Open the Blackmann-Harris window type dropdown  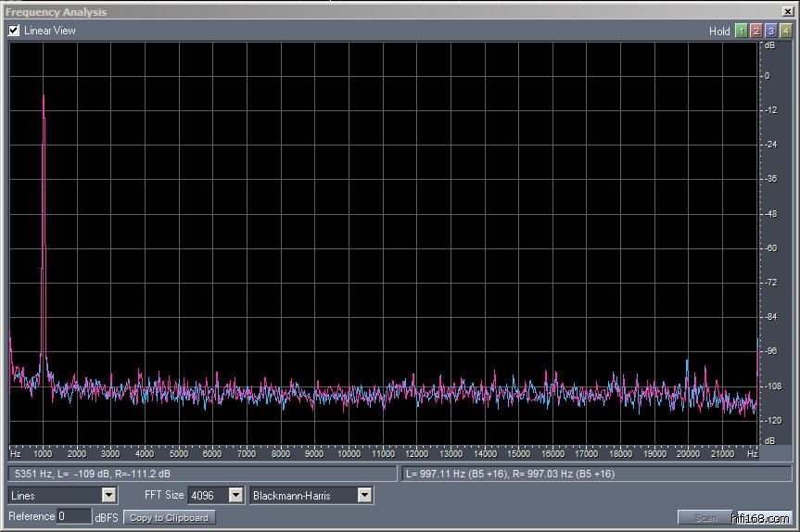[x=364, y=496]
